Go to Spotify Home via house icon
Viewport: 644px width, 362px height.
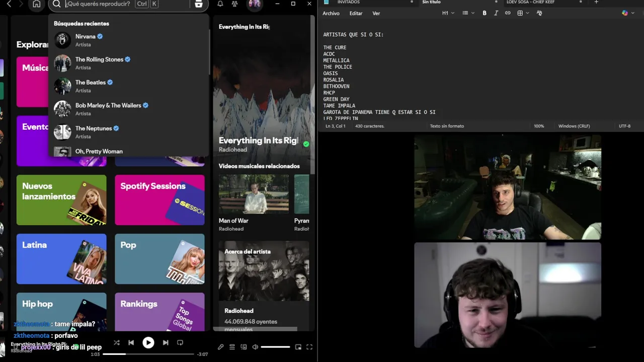pyautogui.click(x=36, y=4)
